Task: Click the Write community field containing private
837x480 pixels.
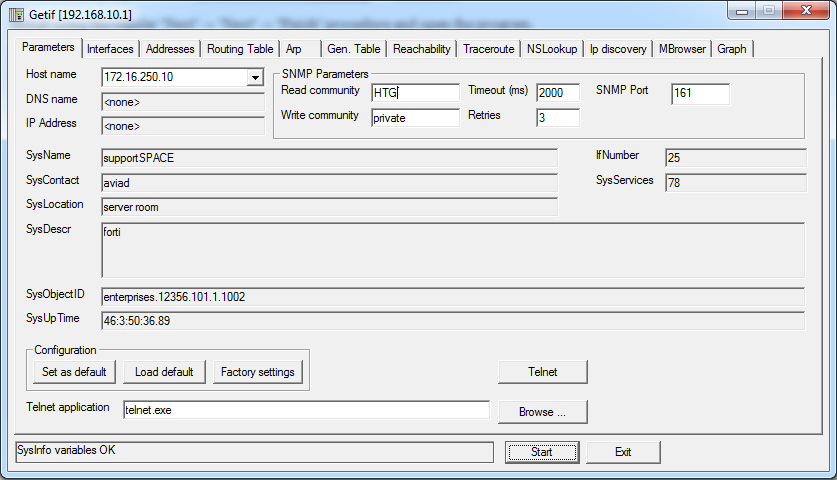Action: (x=415, y=117)
